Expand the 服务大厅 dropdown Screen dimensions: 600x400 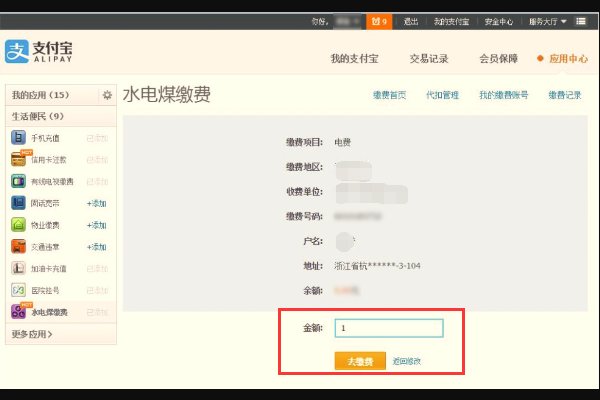tap(548, 21)
